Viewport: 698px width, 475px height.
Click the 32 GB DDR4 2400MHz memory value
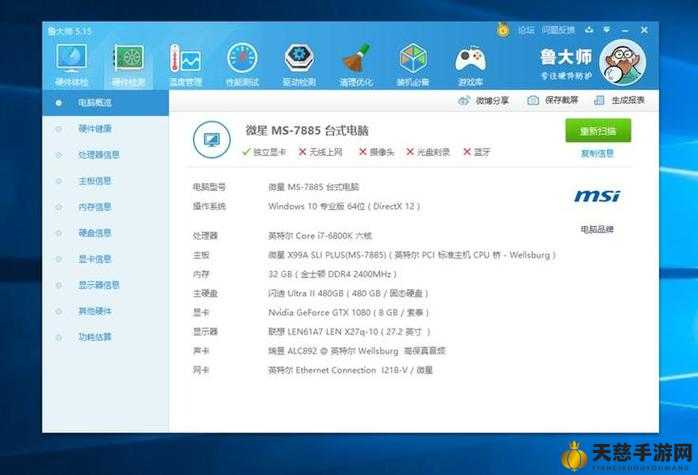(x=333, y=274)
